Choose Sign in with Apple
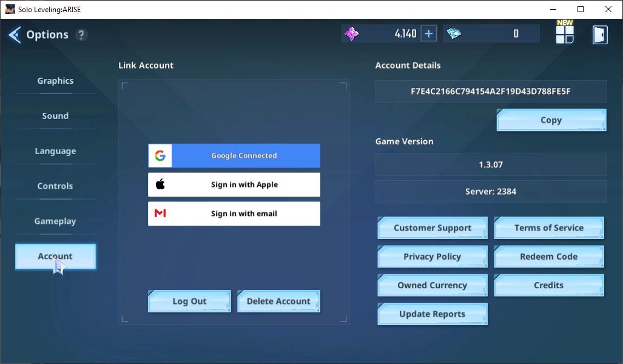Viewport: 623px width, 364px height. point(234,184)
